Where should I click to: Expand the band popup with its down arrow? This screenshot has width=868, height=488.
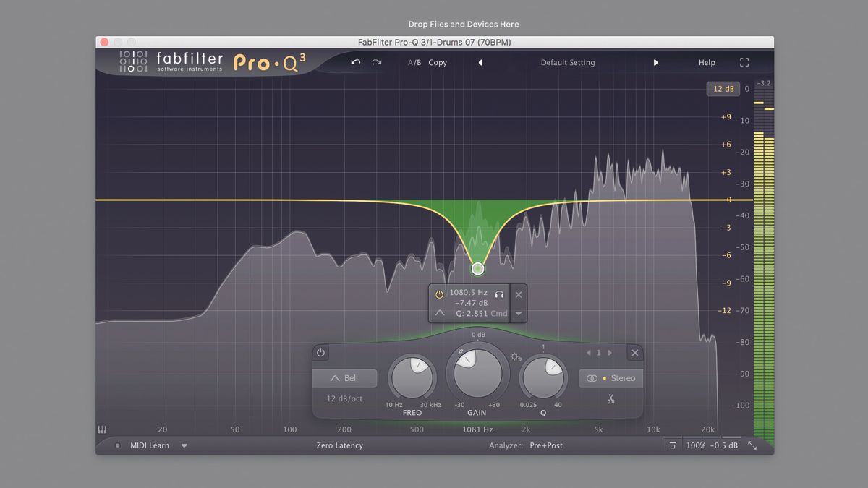(518, 313)
